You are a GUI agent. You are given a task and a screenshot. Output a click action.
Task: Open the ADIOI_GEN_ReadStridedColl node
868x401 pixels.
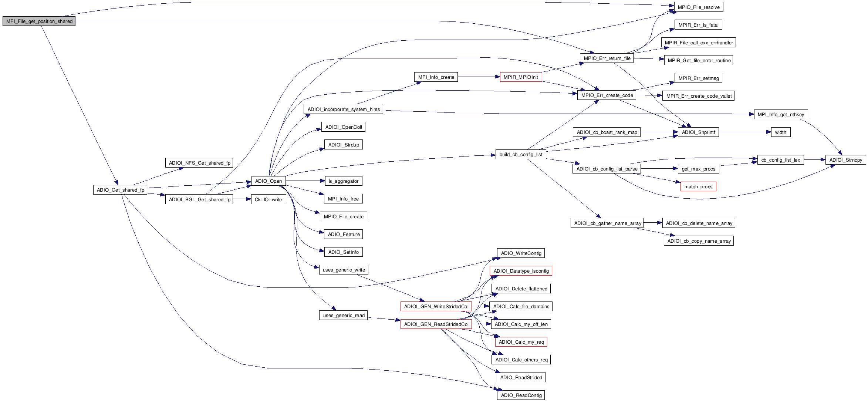click(x=436, y=324)
